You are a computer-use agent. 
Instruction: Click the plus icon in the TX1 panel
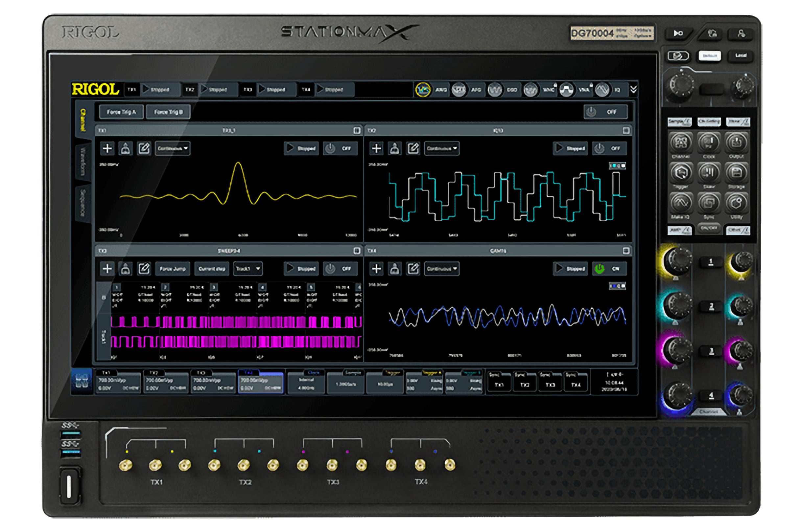click(x=107, y=148)
